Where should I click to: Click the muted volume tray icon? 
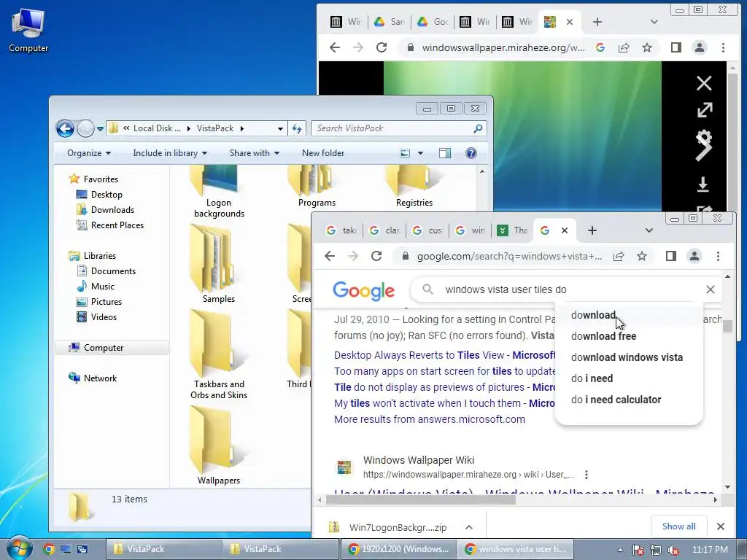(673, 550)
